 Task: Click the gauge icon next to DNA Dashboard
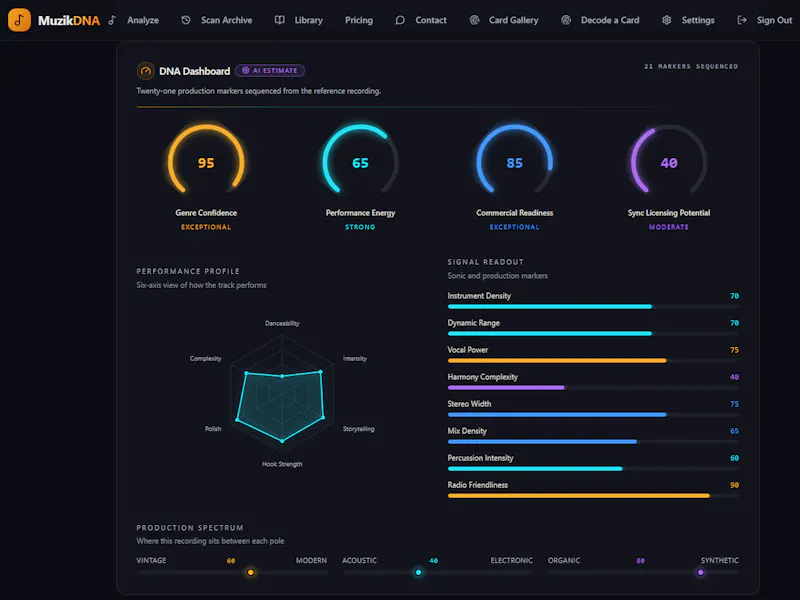tap(145, 71)
